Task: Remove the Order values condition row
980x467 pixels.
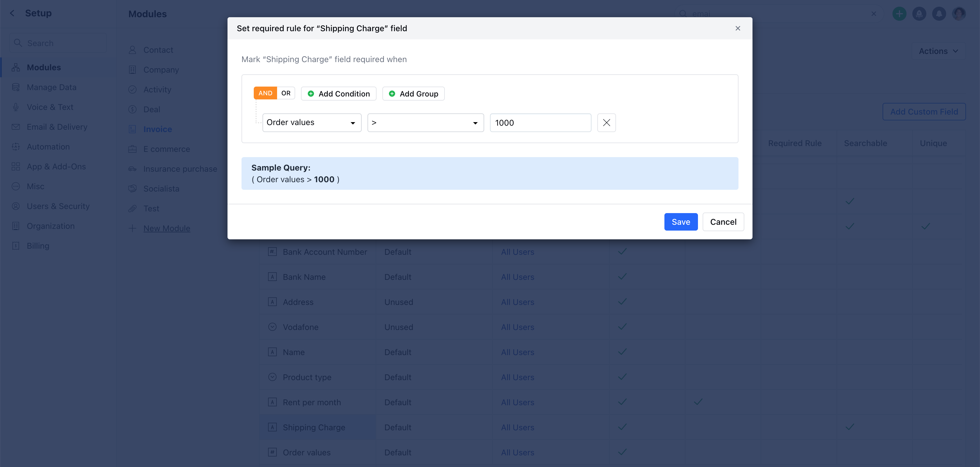Action: coord(606,122)
